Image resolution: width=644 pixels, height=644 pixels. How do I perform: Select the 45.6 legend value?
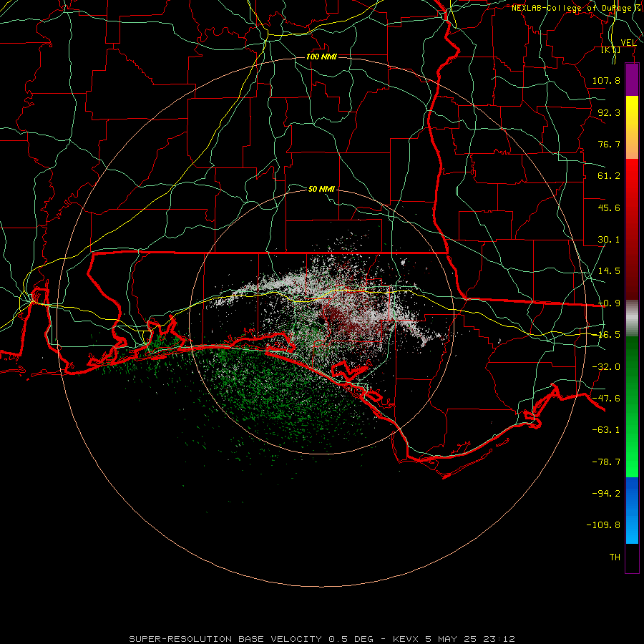point(609,208)
